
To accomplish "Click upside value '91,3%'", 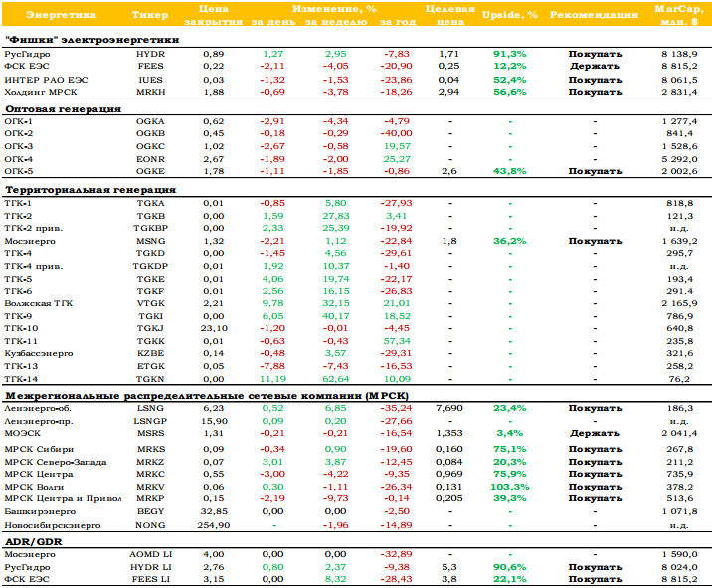I will pos(510,54).
